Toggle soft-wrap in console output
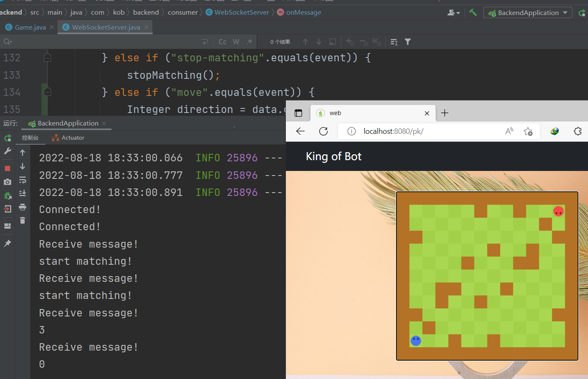The image size is (588, 379). [23, 180]
